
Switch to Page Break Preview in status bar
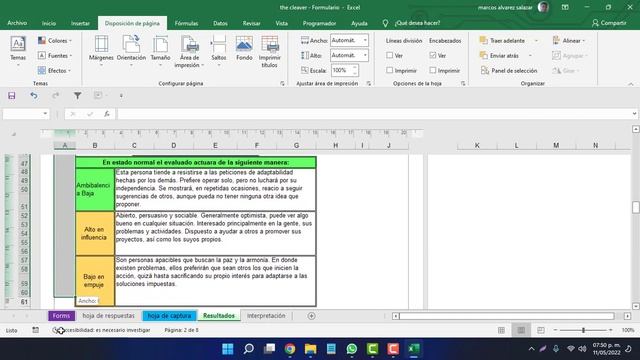pos(541,330)
